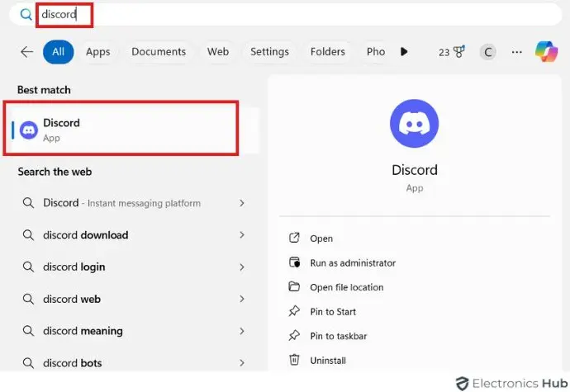570x392 pixels.
Task: Click the 23 rewards points number
Action: [x=444, y=52]
